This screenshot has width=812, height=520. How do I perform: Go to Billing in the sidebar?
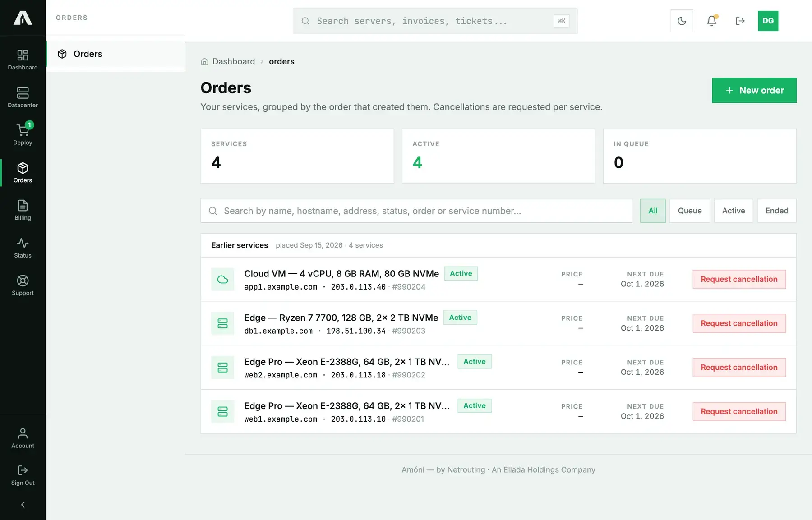tap(23, 210)
